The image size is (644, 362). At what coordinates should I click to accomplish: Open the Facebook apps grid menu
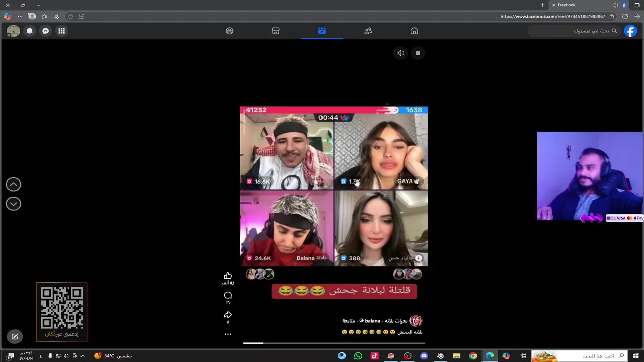tap(61, 31)
